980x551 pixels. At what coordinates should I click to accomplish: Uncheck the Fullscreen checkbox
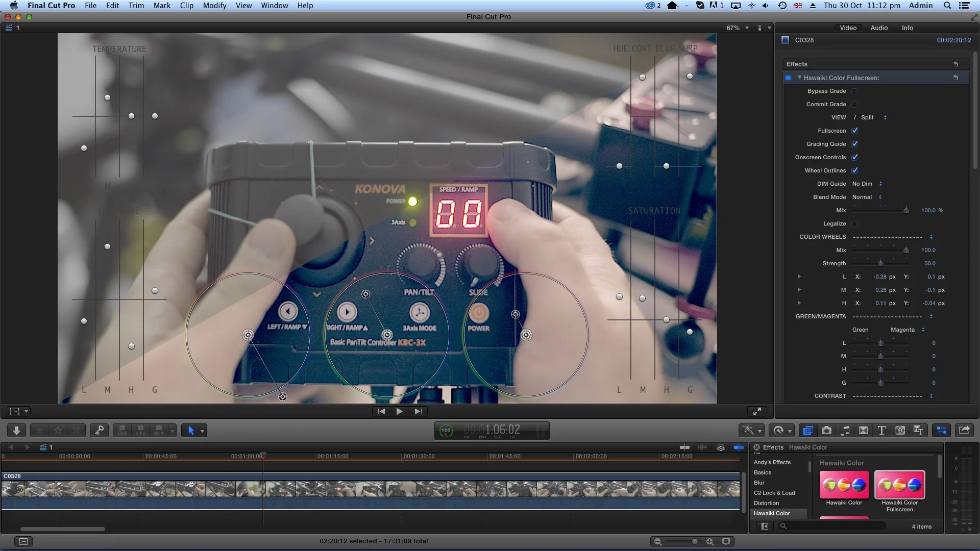pyautogui.click(x=854, y=131)
